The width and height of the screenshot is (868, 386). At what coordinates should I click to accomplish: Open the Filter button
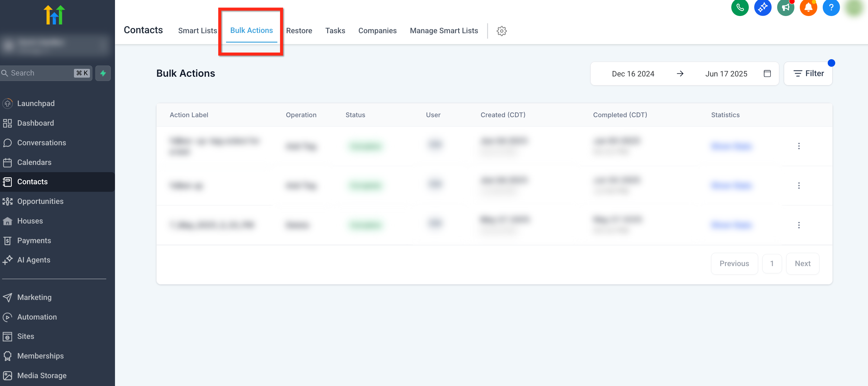pyautogui.click(x=808, y=73)
